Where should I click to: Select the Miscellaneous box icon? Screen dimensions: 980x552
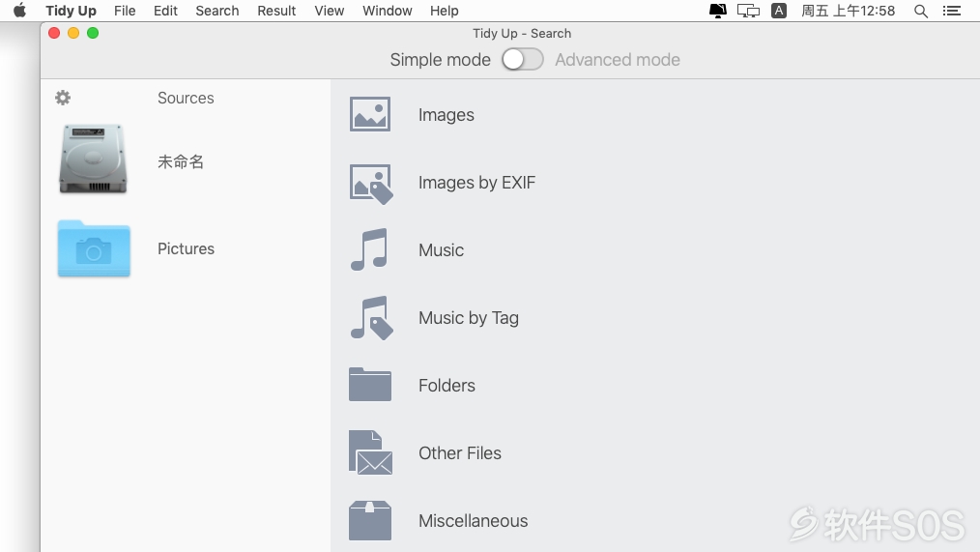click(370, 520)
